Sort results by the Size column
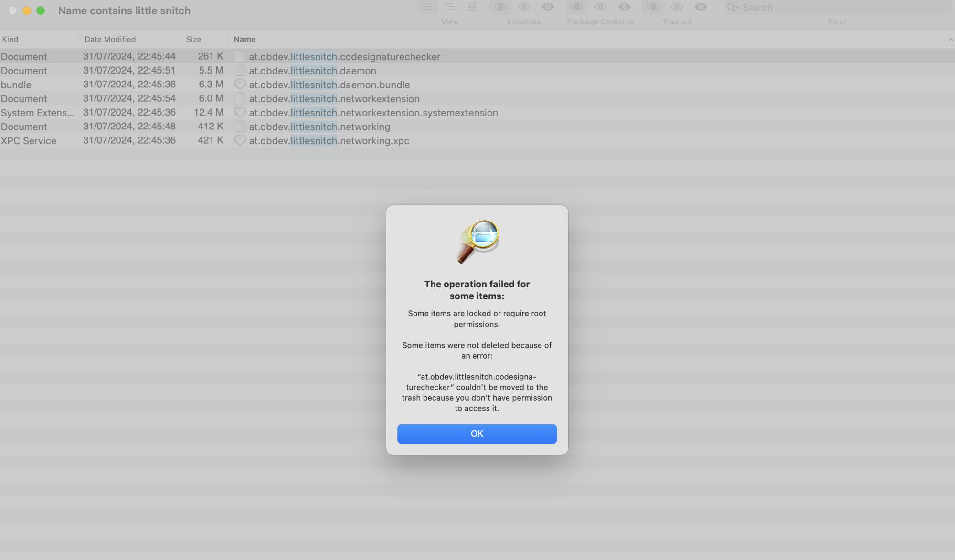This screenshot has width=955, height=560. point(204,39)
